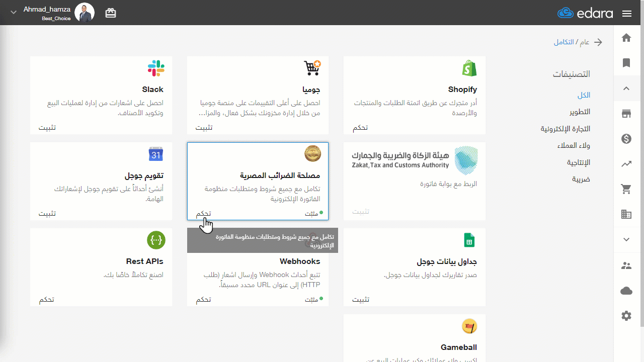Open the dollar finance sidebar icon
This screenshot has height=362, width=644.
tap(626, 139)
